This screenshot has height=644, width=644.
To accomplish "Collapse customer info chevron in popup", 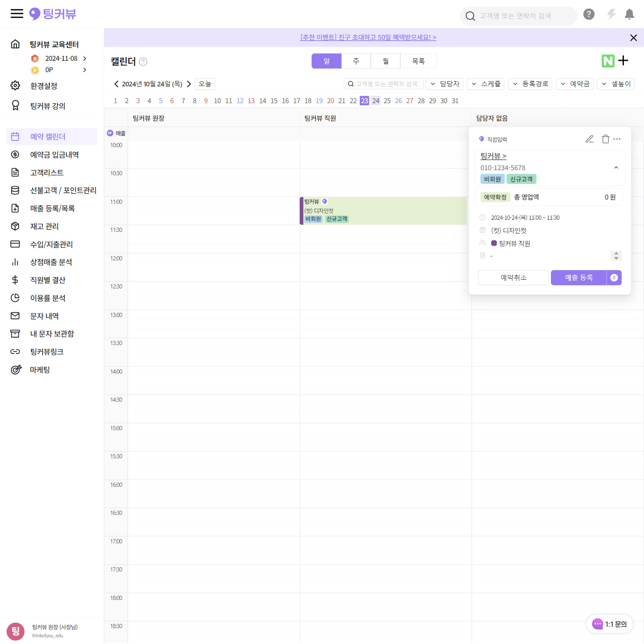I will pos(616,168).
